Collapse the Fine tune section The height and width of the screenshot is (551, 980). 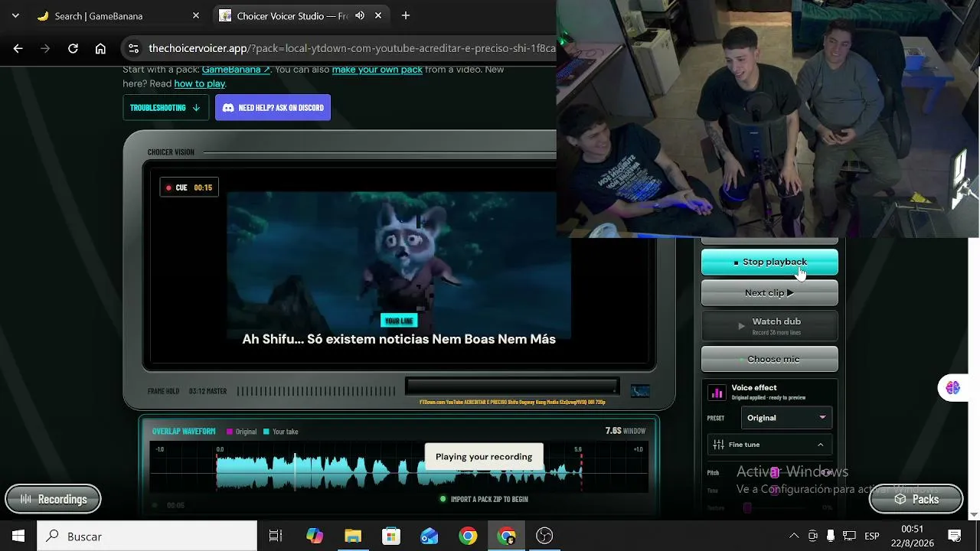coord(769,445)
